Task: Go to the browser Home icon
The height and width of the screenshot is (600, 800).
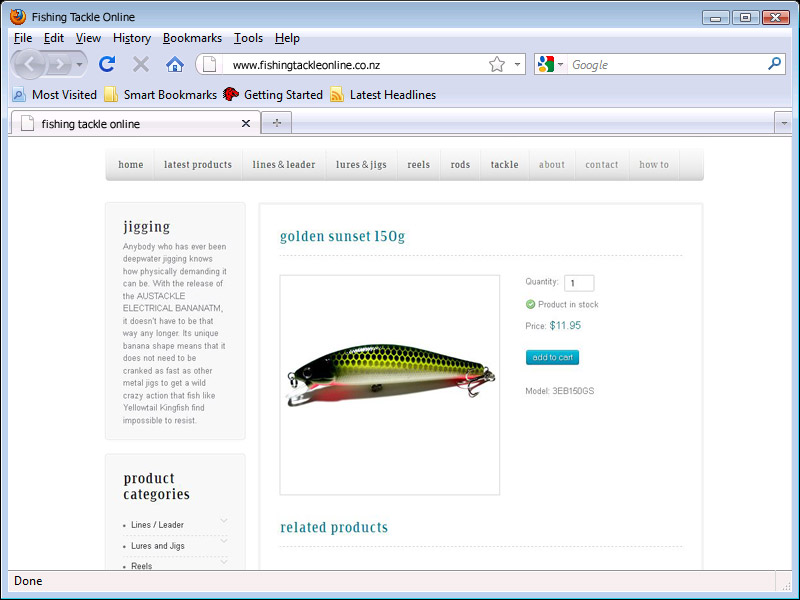Action: (175, 65)
